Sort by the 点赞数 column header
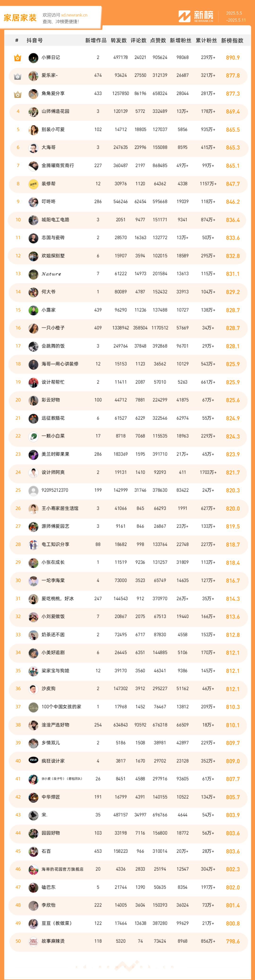 (x=158, y=40)
